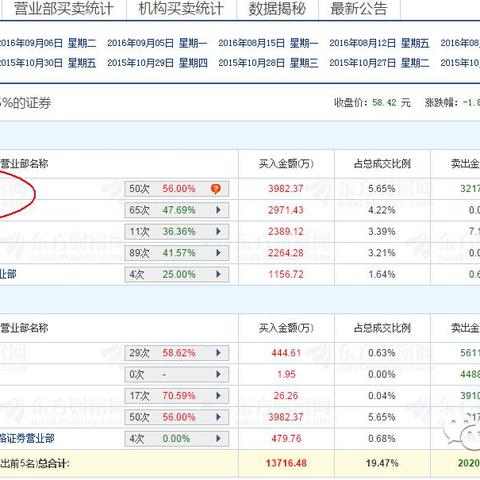The image size is (480, 480).
Task: Click the orange question bubble icon
Action: point(216,189)
